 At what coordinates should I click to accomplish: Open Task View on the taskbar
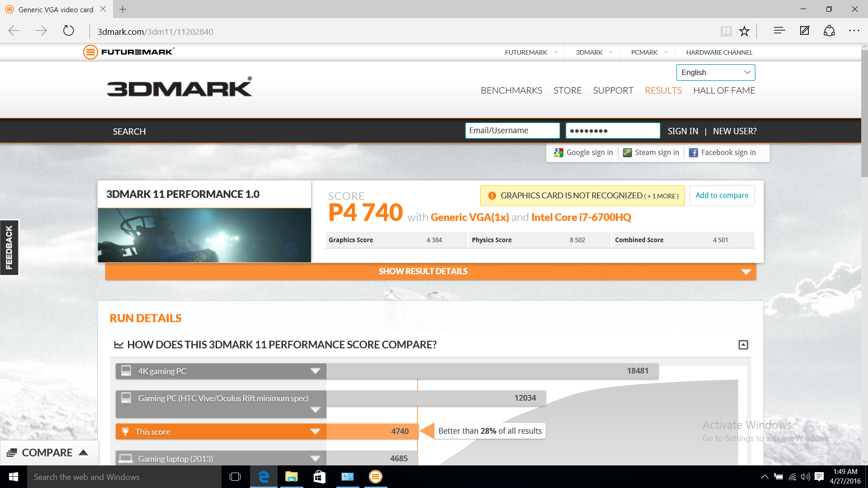[235, 477]
